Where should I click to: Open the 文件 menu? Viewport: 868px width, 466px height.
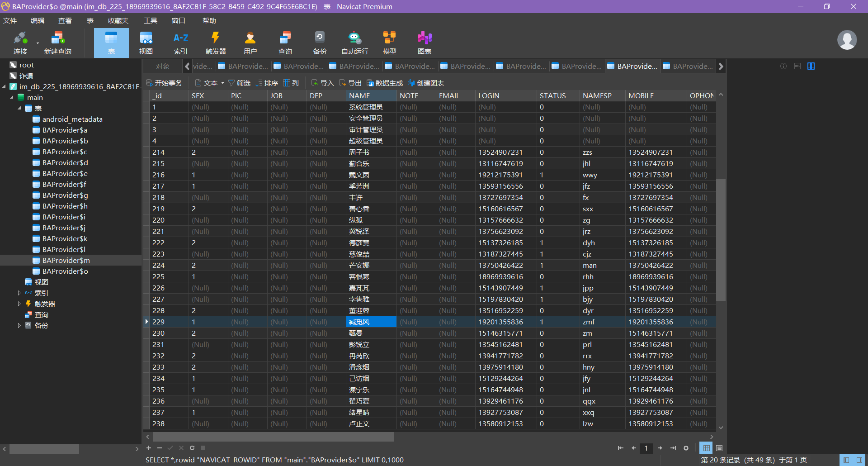pos(10,21)
